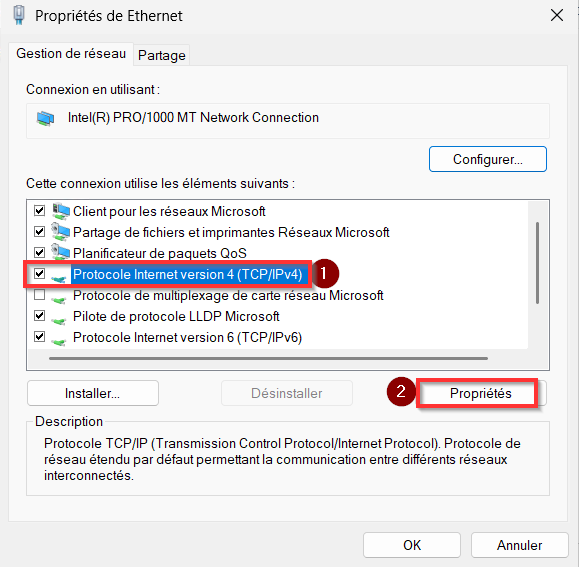Click the vertical scrollbar of the elements list

pyautogui.click(x=537, y=263)
